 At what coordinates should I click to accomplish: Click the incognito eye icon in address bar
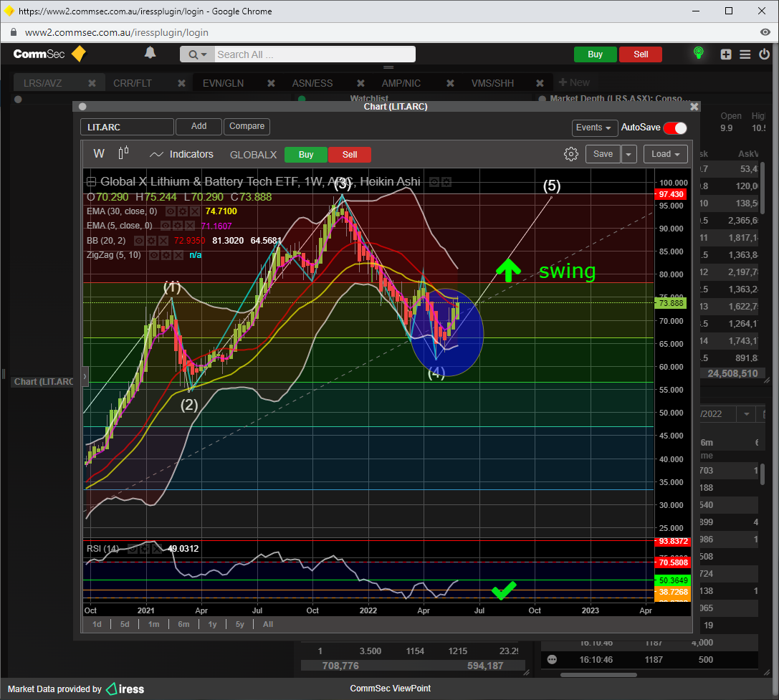click(765, 32)
